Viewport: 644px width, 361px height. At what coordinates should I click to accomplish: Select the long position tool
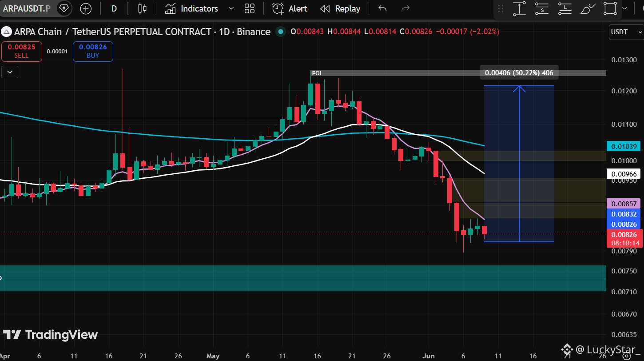[x=564, y=9]
